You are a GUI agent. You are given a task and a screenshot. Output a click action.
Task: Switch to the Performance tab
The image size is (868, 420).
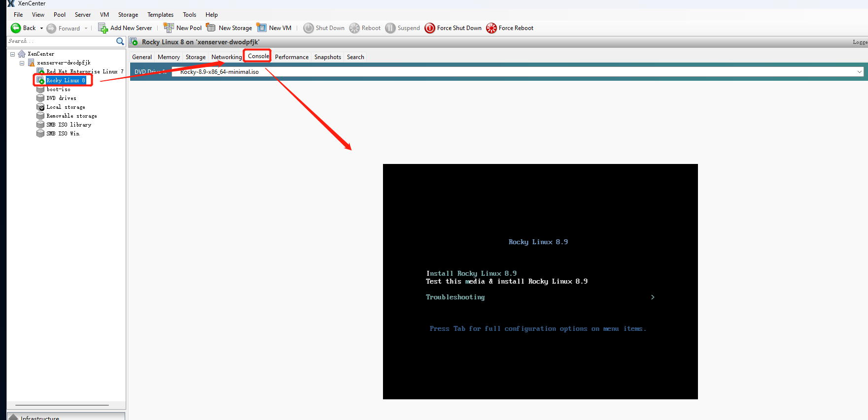tap(291, 57)
